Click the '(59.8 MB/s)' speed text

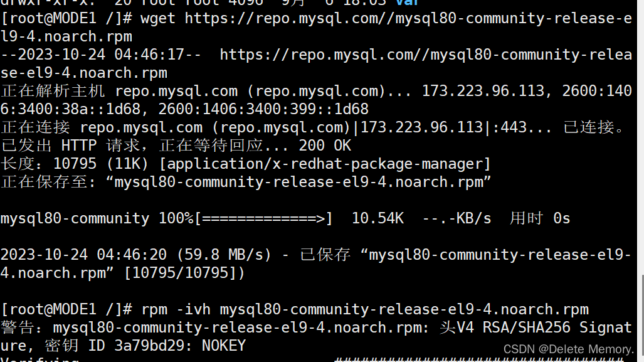[x=224, y=255]
